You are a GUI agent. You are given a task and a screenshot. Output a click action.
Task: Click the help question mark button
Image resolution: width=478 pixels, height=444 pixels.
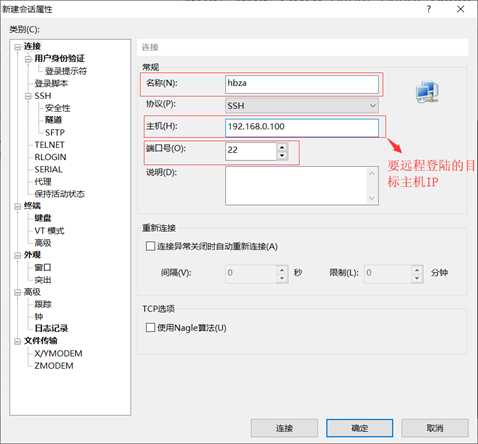pyautogui.click(x=429, y=9)
